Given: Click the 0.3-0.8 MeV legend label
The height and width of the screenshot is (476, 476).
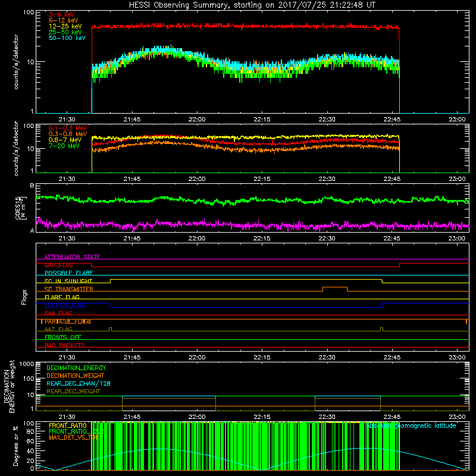Looking at the screenshot, I should [x=68, y=134].
